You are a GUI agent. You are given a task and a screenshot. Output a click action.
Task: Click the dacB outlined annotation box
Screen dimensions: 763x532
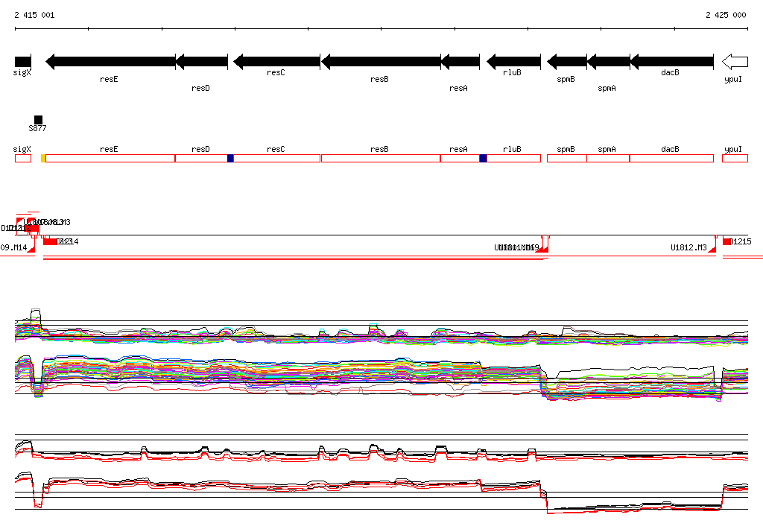[x=671, y=159]
